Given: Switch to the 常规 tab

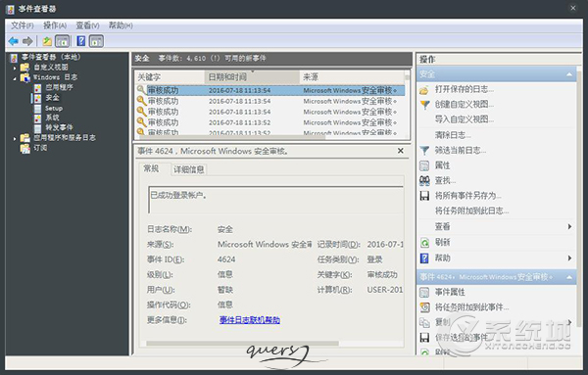Looking at the screenshot, I should (151, 169).
